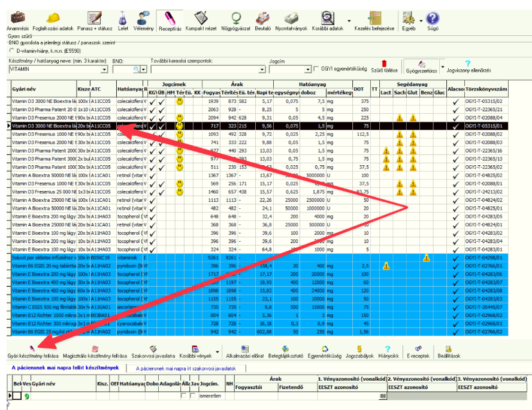Viewport: 532px width, 410px height.
Task: Select Vitamin C EGIS 500 mg row
Action: pos(259,307)
